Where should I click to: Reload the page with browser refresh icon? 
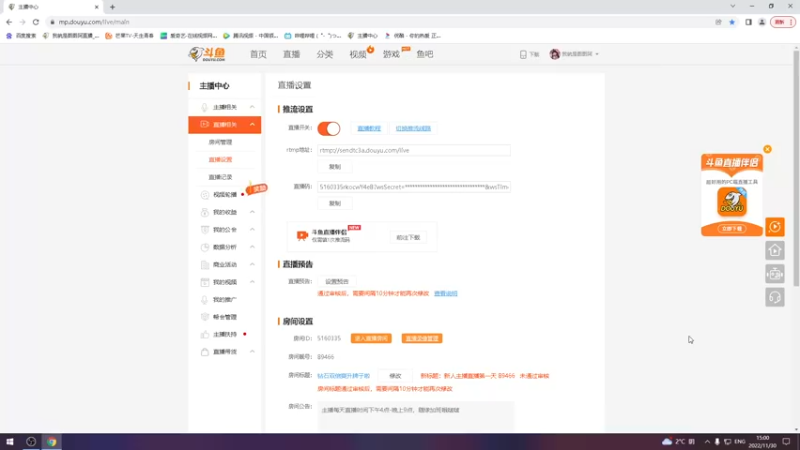coord(36,22)
